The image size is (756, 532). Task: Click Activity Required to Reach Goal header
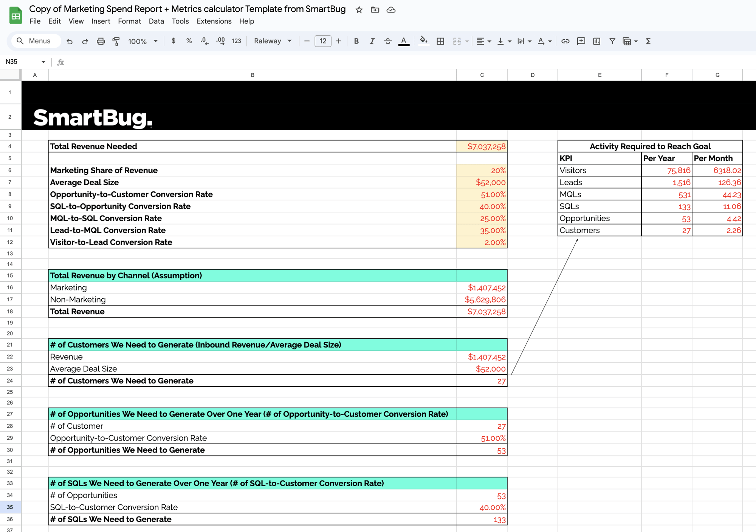click(x=650, y=146)
